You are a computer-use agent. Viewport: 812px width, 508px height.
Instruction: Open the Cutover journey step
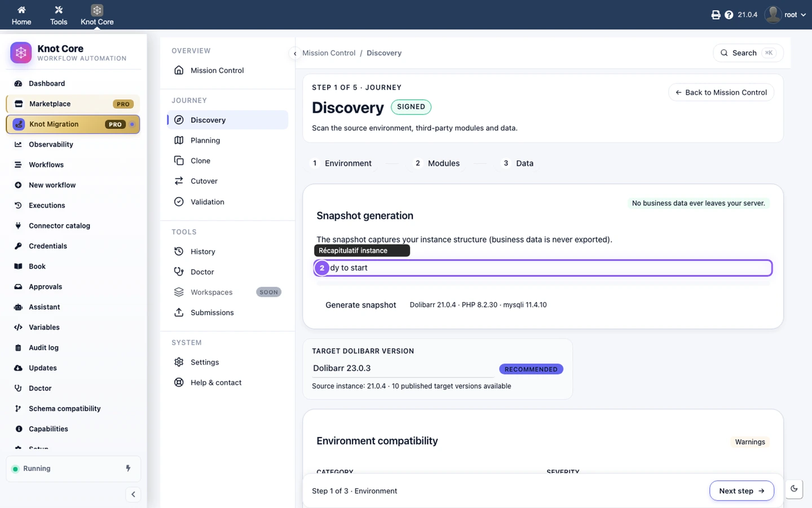pyautogui.click(x=228, y=181)
